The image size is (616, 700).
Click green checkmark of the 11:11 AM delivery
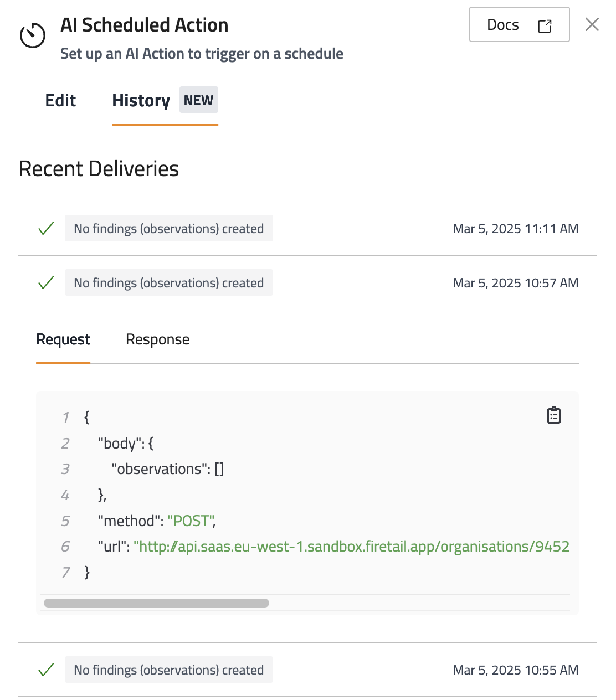coord(46,228)
